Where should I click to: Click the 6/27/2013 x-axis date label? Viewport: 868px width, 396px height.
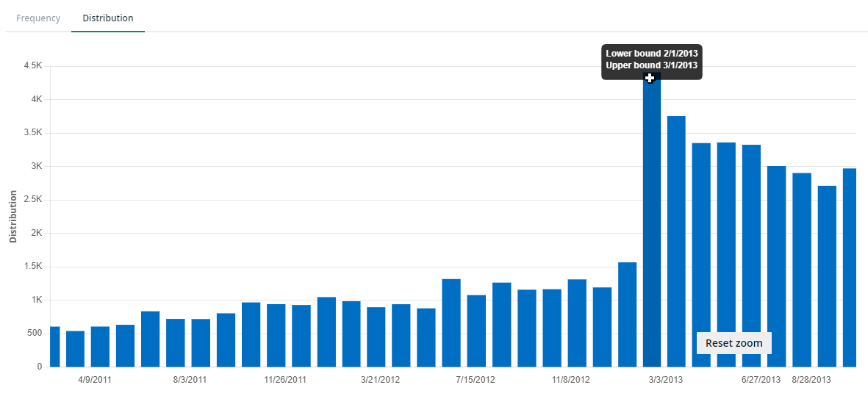760,380
